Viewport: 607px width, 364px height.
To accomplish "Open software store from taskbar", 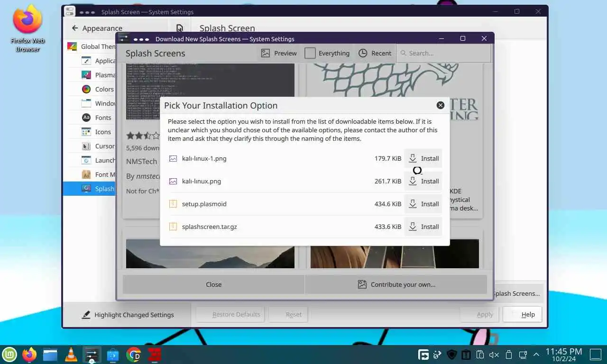I will (x=113, y=355).
